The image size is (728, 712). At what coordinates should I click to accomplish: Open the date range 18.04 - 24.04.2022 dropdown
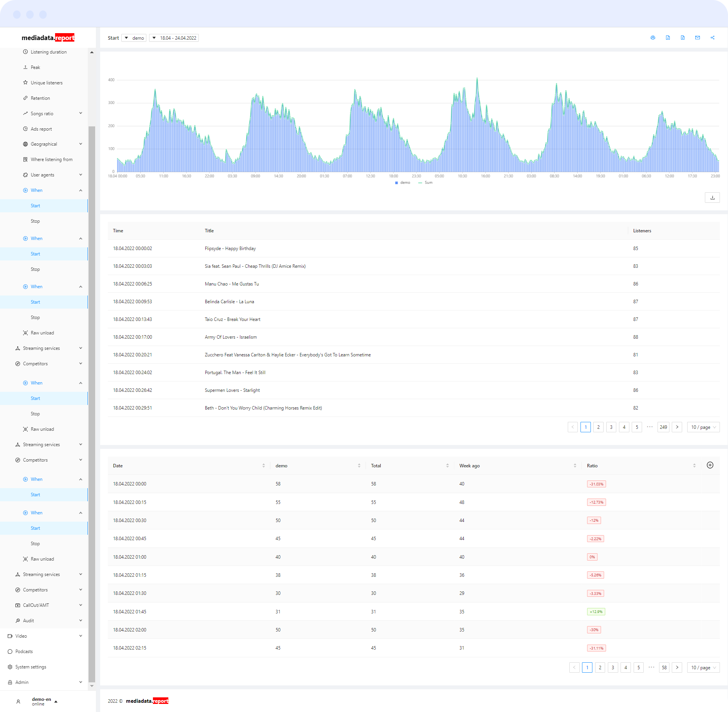pyautogui.click(x=174, y=38)
